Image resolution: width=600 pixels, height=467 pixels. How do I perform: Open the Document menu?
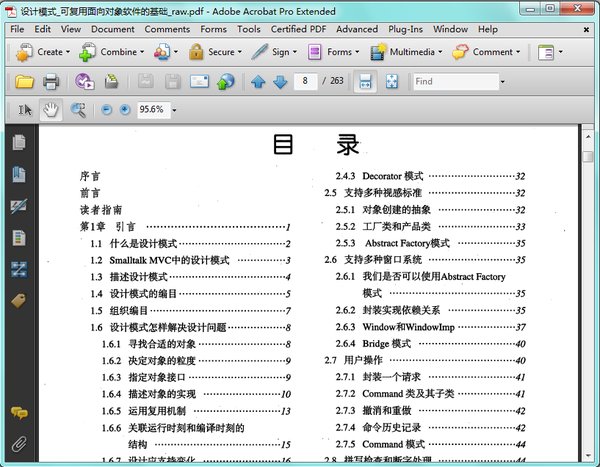click(112, 29)
